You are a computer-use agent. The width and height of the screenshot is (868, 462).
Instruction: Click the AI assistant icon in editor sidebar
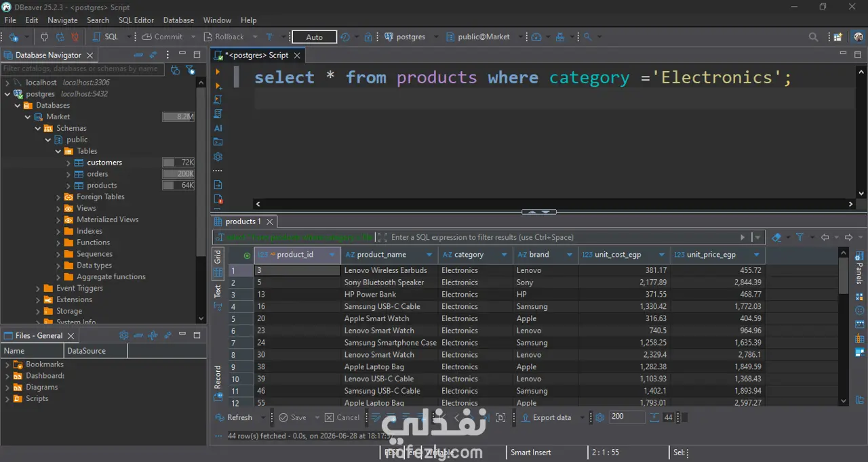218,128
